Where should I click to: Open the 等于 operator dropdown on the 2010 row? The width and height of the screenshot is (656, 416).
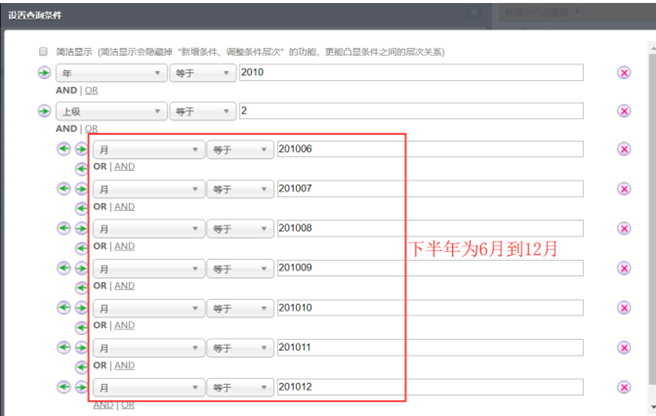pyautogui.click(x=202, y=73)
